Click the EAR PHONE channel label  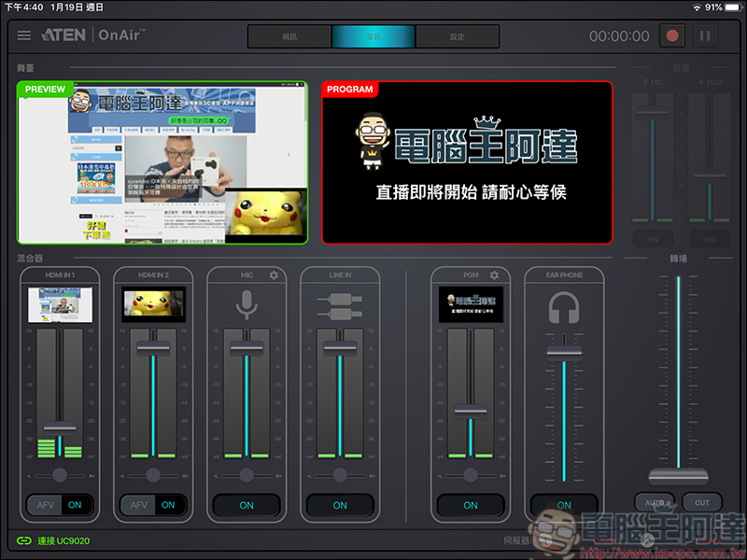click(564, 274)
